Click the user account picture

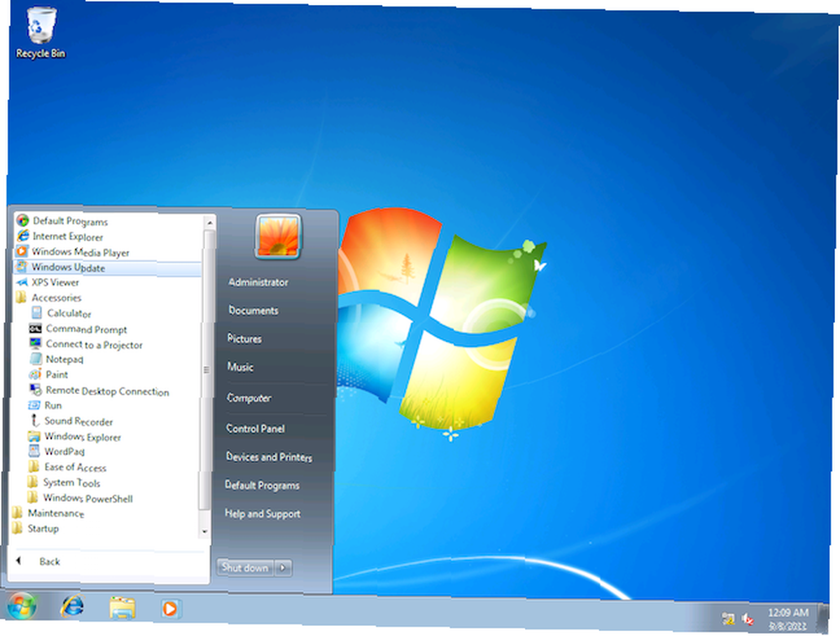[x=278, y=236]
